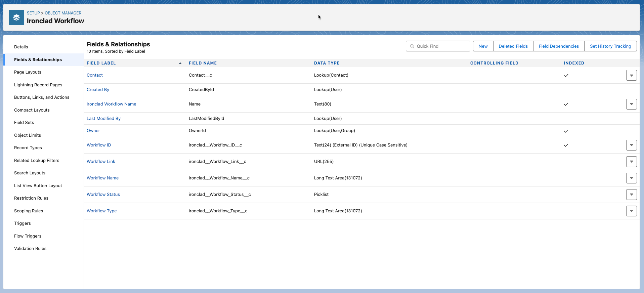644x293 pixels.
Task: Click the ironclad__Workflow_Status__c field name
Action: [x=220, y=195]
